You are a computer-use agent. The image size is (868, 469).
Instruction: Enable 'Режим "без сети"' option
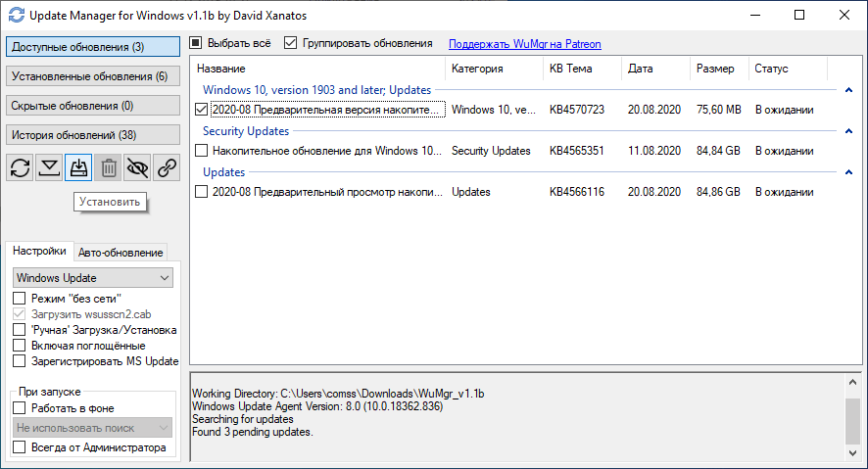point(20,298)
